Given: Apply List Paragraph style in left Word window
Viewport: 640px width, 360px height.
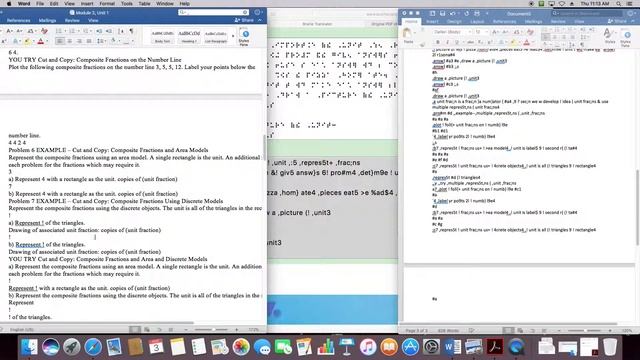Looking at the screenshot, I should (216, 36).
